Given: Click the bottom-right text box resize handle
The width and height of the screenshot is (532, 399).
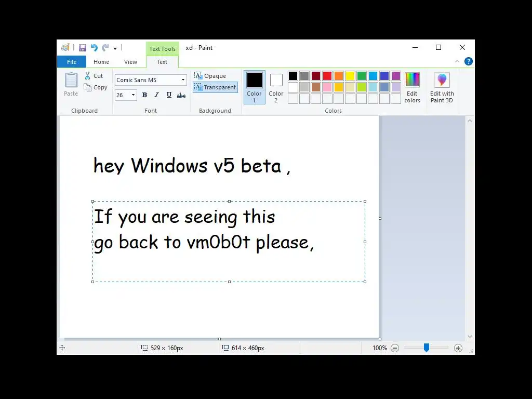Looking at the screenshot, I should 365,282.
